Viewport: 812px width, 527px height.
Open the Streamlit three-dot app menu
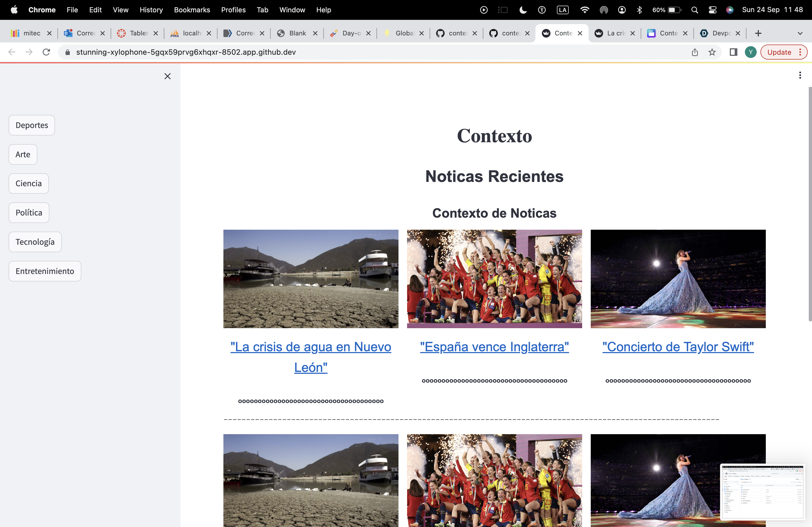pyautogui.click(x=800, y=75)
